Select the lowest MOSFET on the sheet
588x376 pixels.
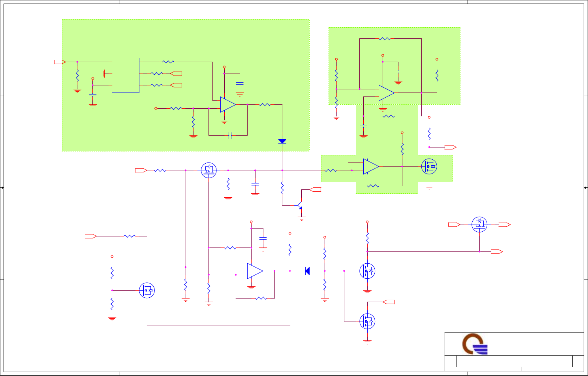pos(367,321)
